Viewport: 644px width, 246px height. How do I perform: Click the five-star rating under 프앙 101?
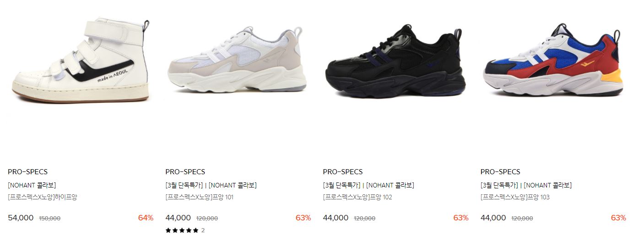click(182, 230)
